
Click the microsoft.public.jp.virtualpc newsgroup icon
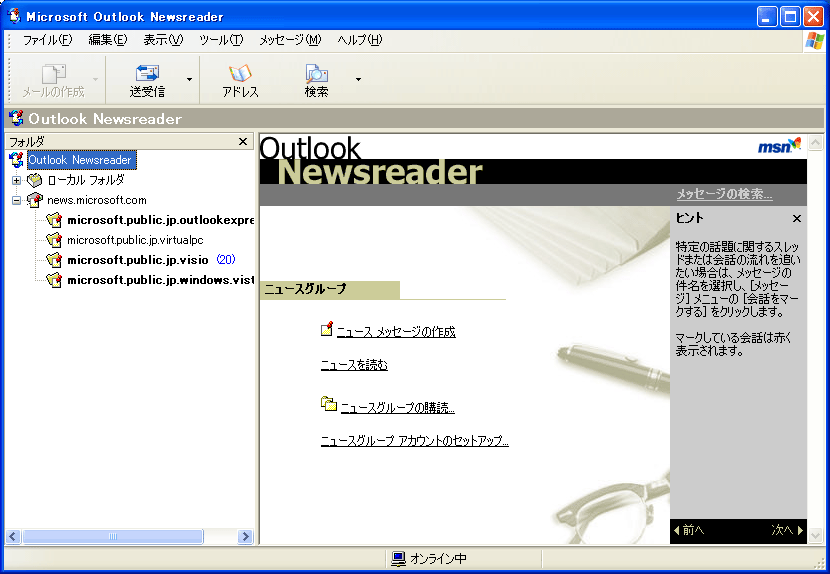click(x=53, y=240)
